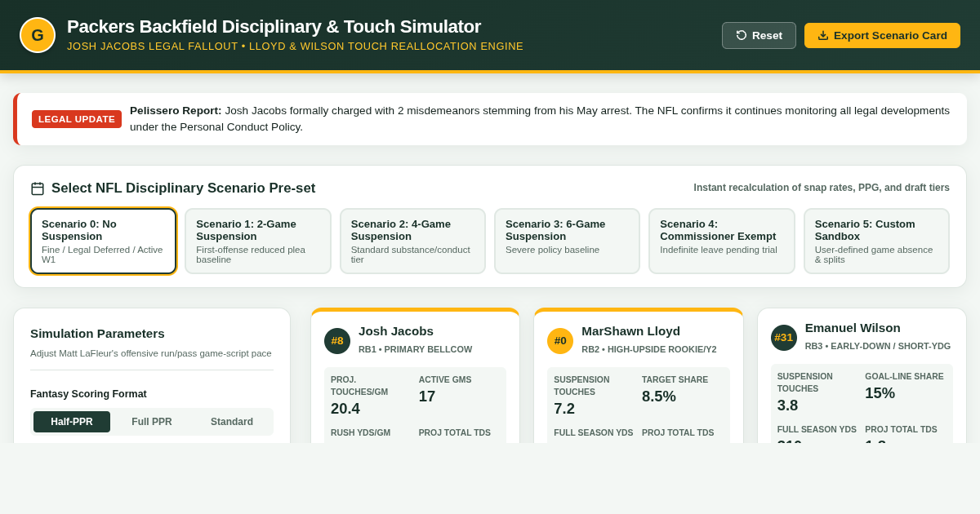Image resolution: width=980 pixels, height=514 pixels.
Task: Click Export Scenario Card button
Action: (882, 35)
